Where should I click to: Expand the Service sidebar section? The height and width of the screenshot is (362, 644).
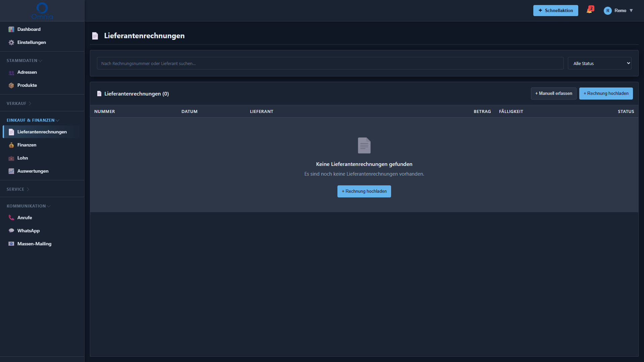(x=18, y=189)
